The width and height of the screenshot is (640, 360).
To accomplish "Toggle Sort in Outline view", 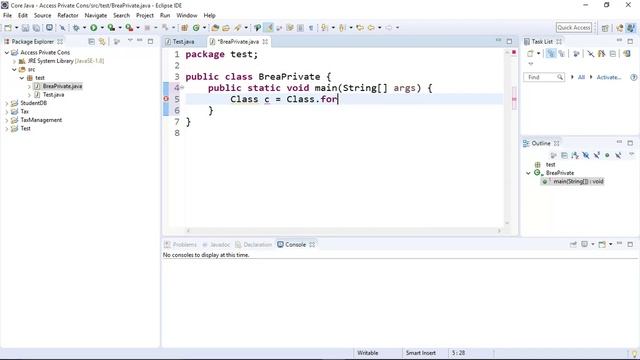I will pos(575,155).
